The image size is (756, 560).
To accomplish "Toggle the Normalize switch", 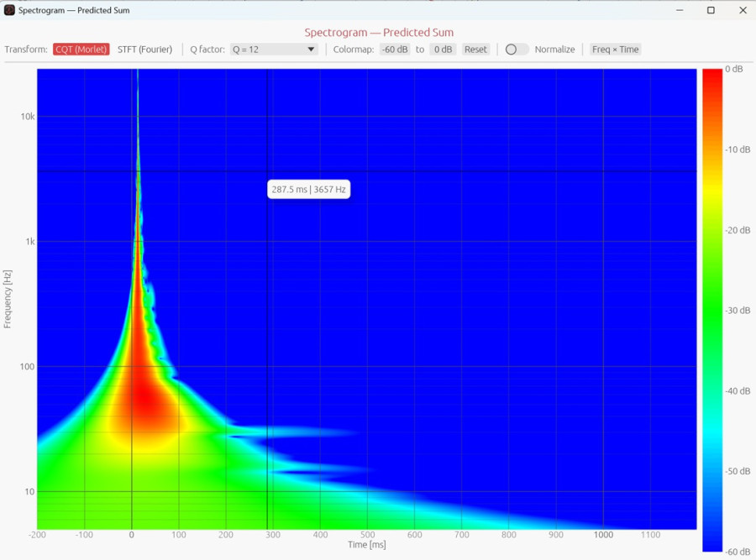I will (x=517, y=50).
